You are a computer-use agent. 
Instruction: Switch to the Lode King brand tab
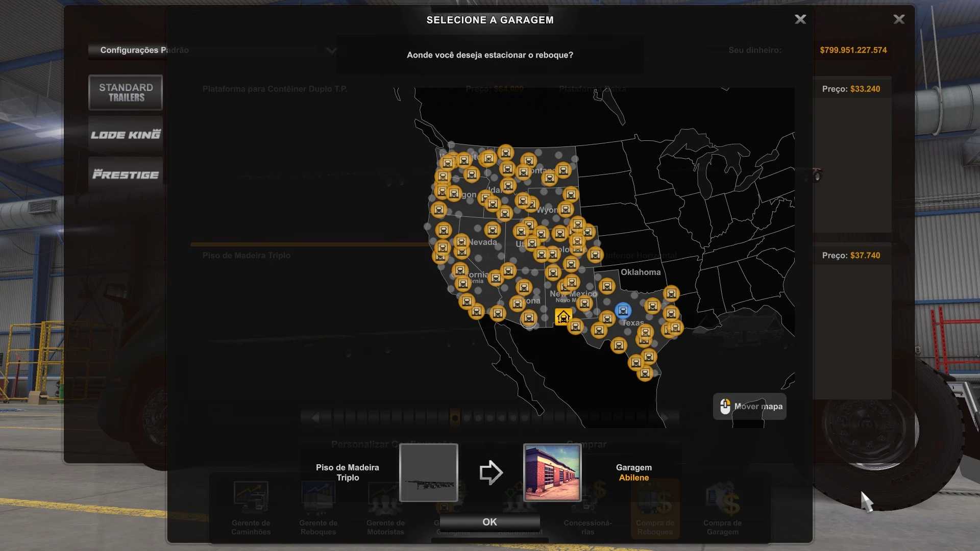[126, 135]
